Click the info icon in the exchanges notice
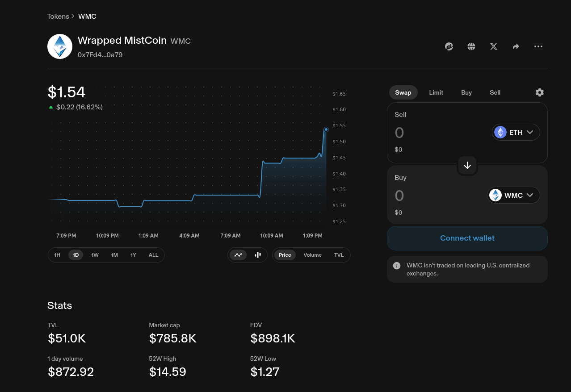 (x=396, y=265)
